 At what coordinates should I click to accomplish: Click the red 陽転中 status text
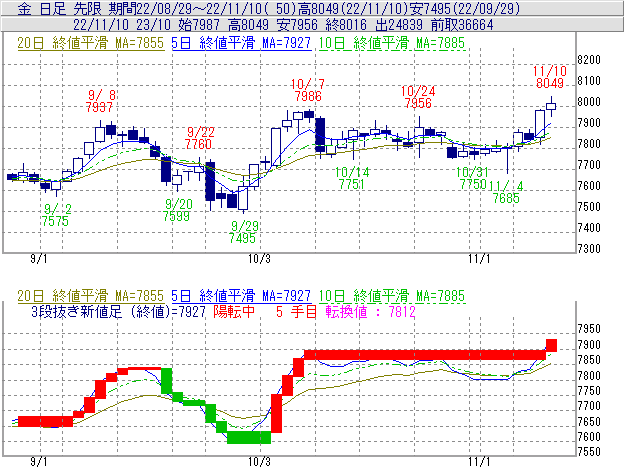(234, 311)
